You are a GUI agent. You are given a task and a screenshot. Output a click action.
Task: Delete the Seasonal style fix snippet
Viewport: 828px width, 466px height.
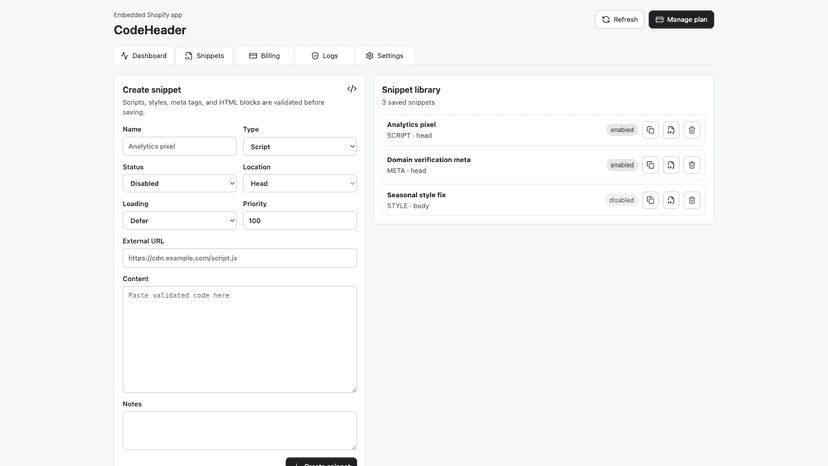pos(692,200)
